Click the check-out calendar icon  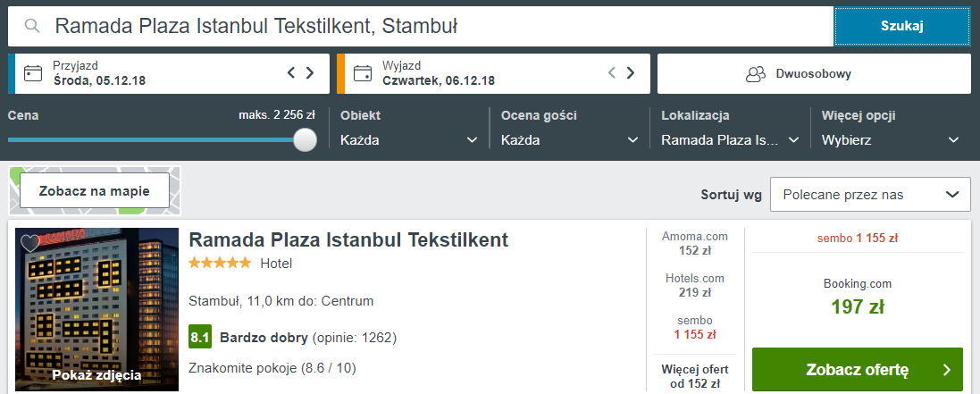363,73
